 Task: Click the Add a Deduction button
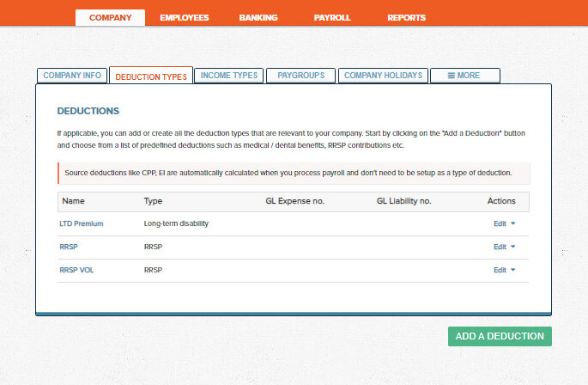coord(500,336)
